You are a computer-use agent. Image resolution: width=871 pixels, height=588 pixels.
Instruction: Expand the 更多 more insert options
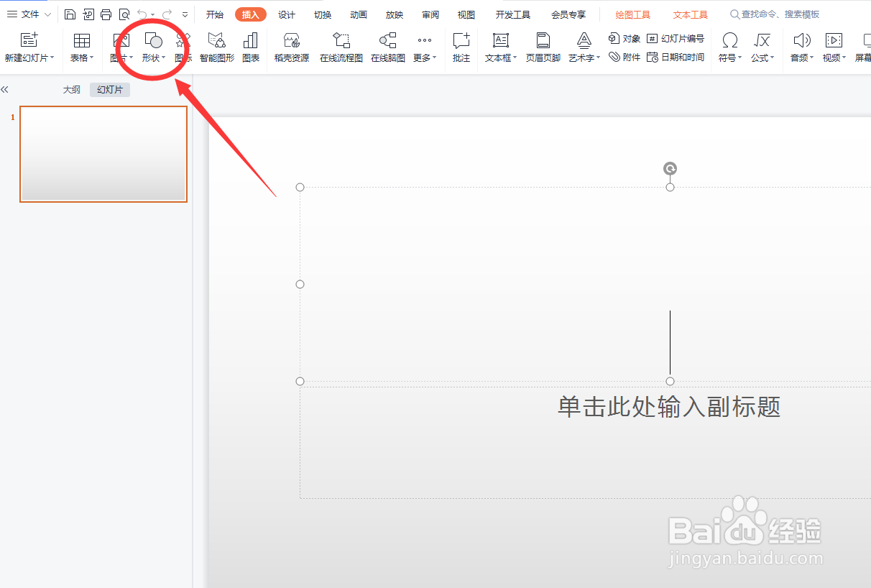[x=425, y=47]
